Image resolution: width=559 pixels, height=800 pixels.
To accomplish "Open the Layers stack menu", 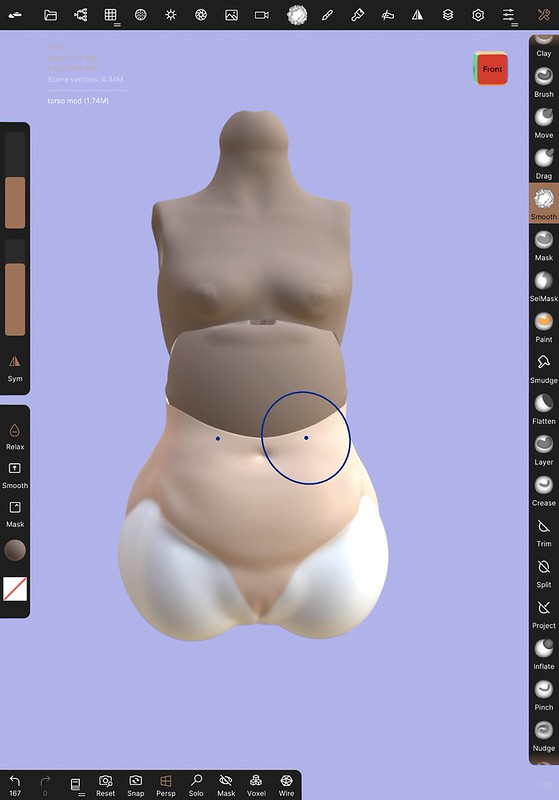I will [x=448, y=15].
